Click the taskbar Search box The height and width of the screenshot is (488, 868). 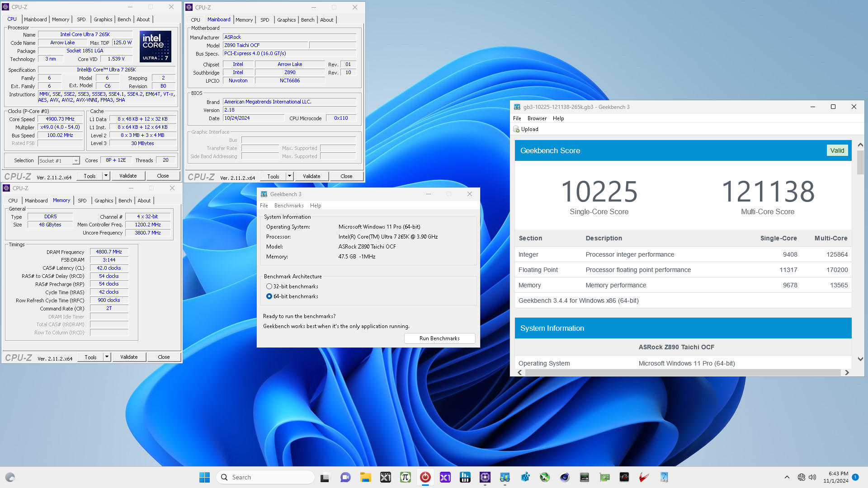pyautogui.click(x=266, y=477)
